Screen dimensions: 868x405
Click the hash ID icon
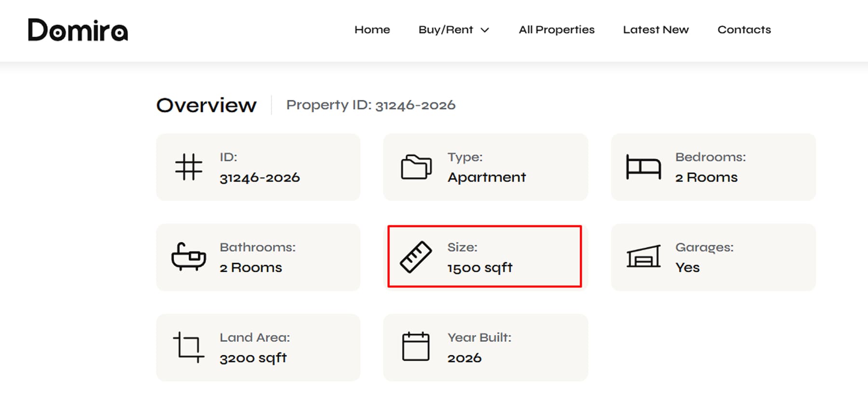pos(189,167)
